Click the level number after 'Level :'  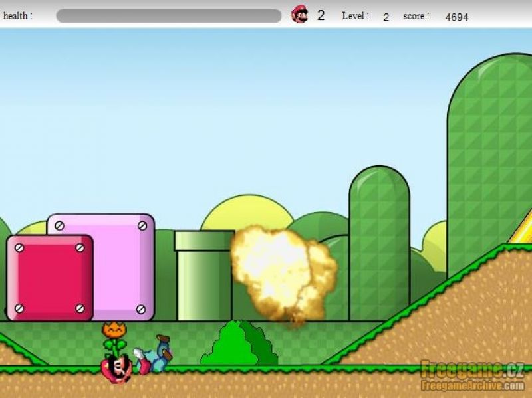[x=386, y=17]
